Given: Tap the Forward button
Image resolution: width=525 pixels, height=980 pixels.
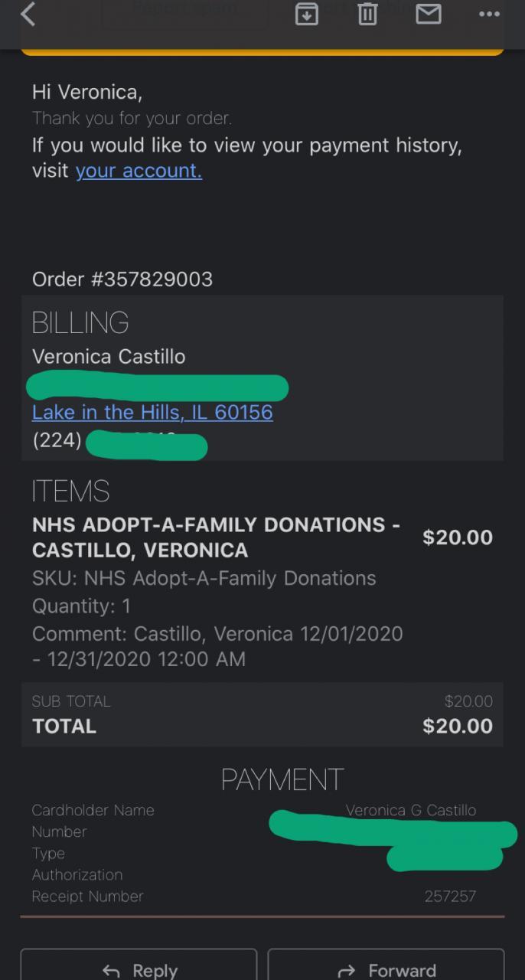Looking at the screenshot, I should 386,969.
